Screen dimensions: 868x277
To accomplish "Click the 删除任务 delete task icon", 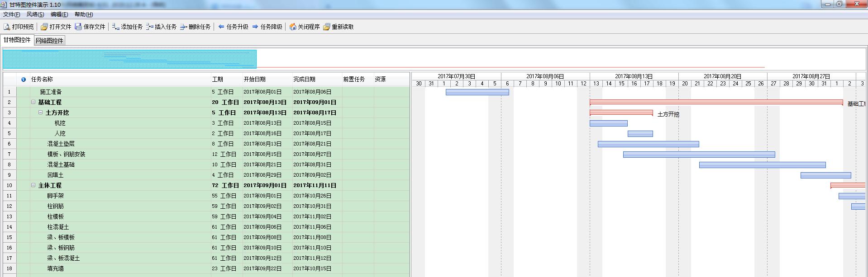I will click(x=183, y=27).
